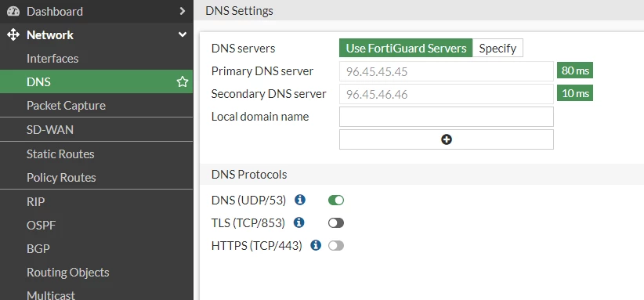Go to Packet Capture
The width and height of the screenshot is (644, 300).
(x=96, y=106)
